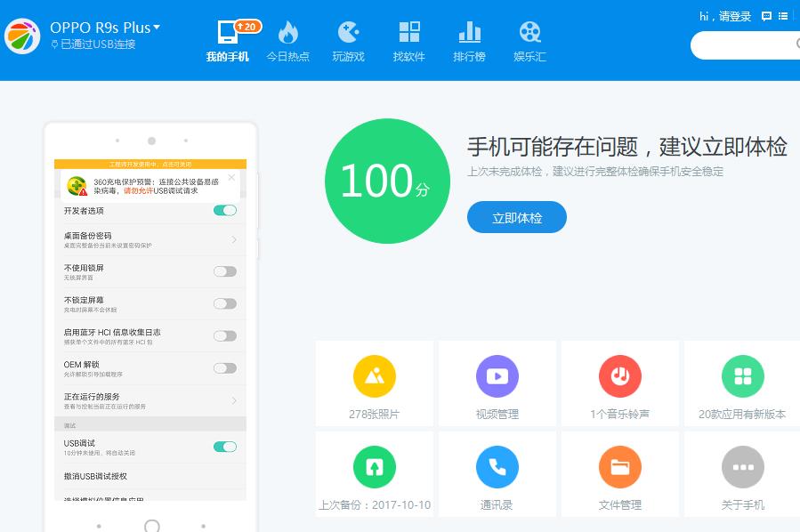Open the 今日热点 tab

pos(287,42)
